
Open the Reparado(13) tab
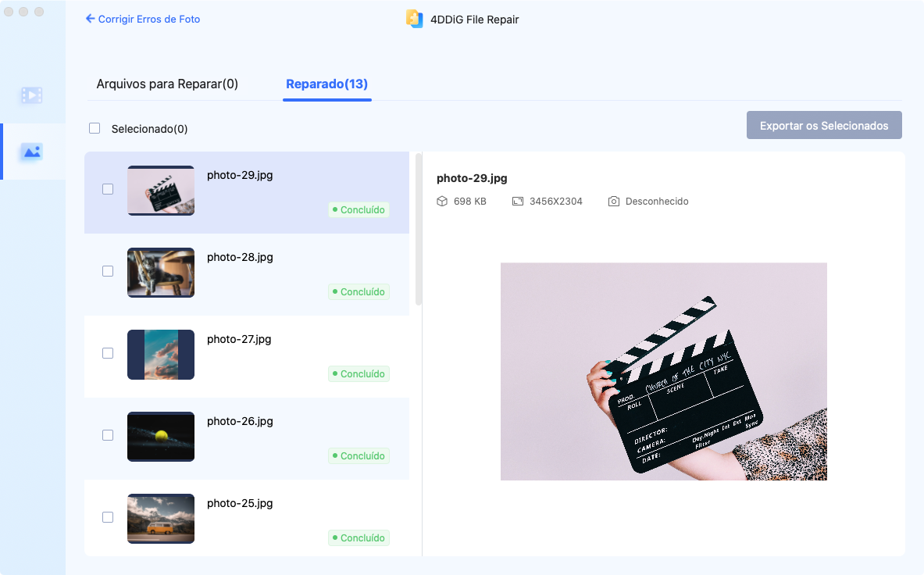(326, 84)
